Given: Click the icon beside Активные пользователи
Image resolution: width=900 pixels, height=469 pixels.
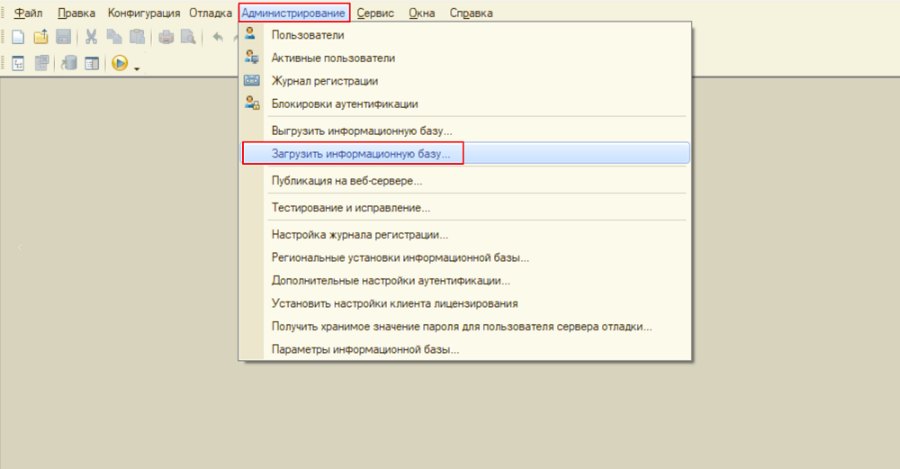Looking at the screenshot, I should click(x=251, y=57).
